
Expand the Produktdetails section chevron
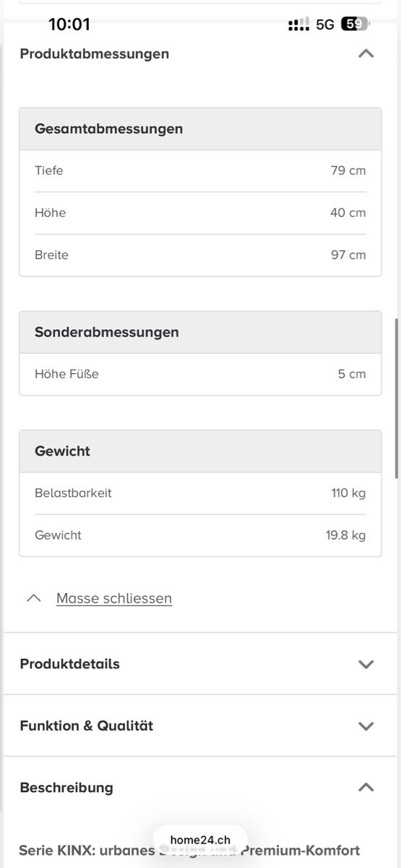point(366,664)
